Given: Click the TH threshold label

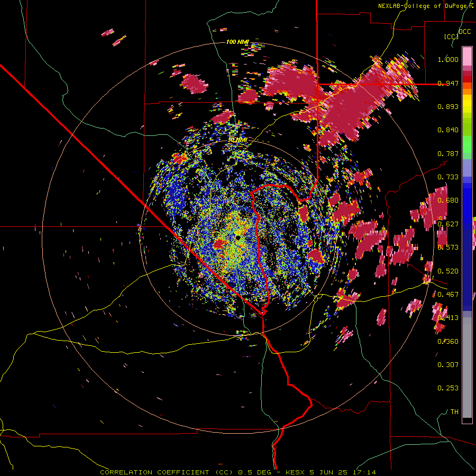Looking at the screenshot, I should (x=454, y=411).
